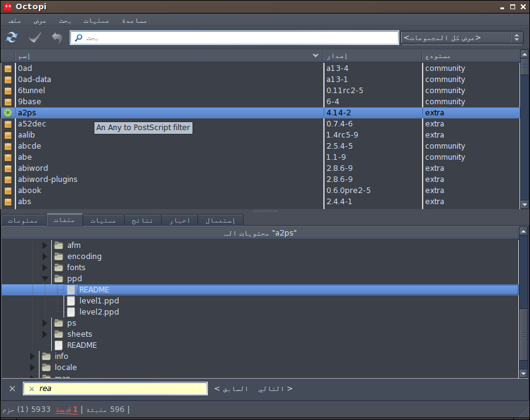Click the package icon beside 0ad
Image resolution: width=530 pixels, height=420 pixels.
pos(8,68)
